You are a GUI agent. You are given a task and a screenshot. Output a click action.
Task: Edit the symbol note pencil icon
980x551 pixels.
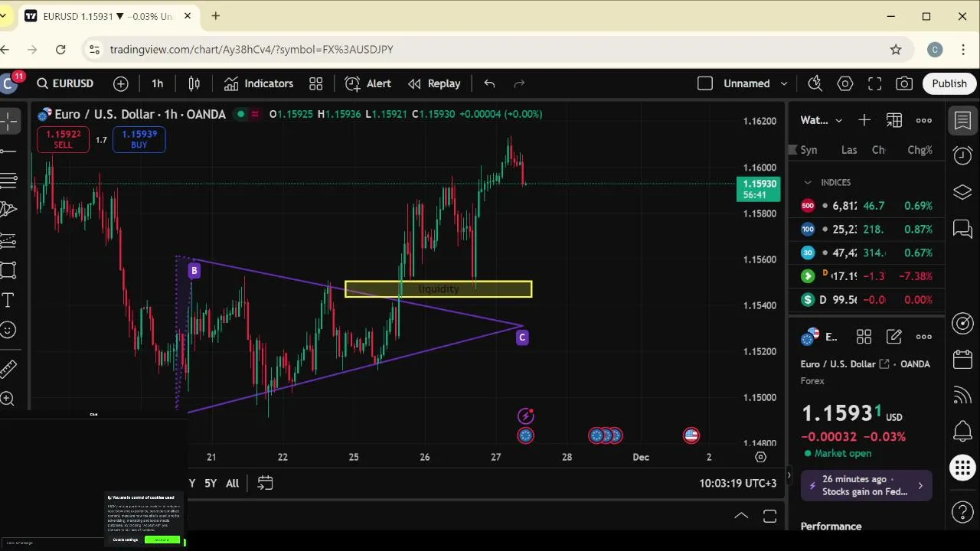pos(894,337)
